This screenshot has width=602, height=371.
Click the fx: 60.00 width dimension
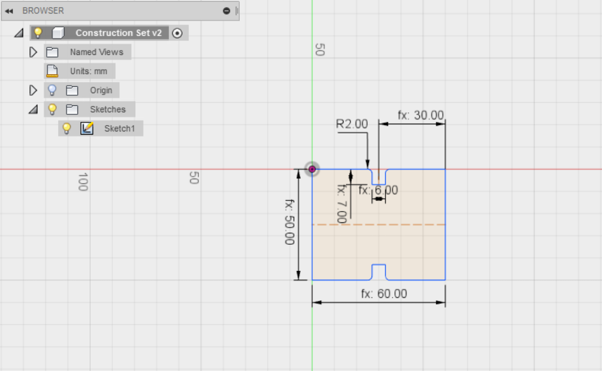(384, 294)
